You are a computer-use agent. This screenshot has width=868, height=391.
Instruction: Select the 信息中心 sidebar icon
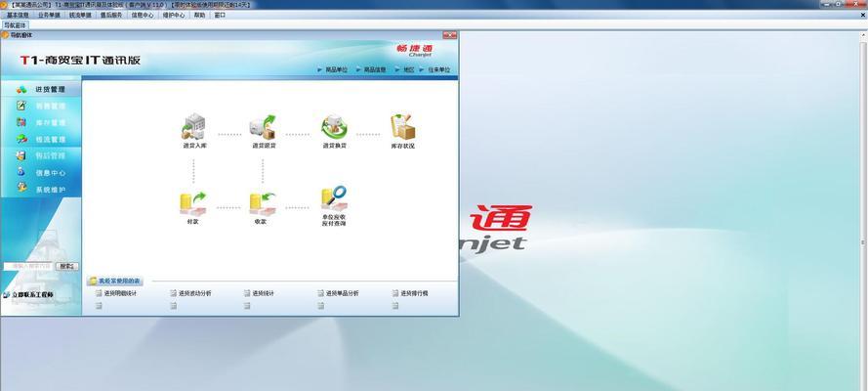click(21, 172)
